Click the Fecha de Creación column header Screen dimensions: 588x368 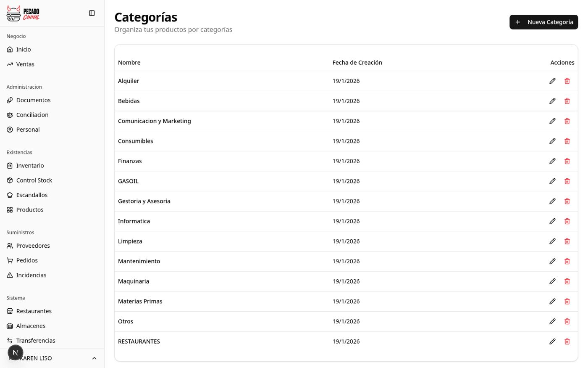pos(357,63)
